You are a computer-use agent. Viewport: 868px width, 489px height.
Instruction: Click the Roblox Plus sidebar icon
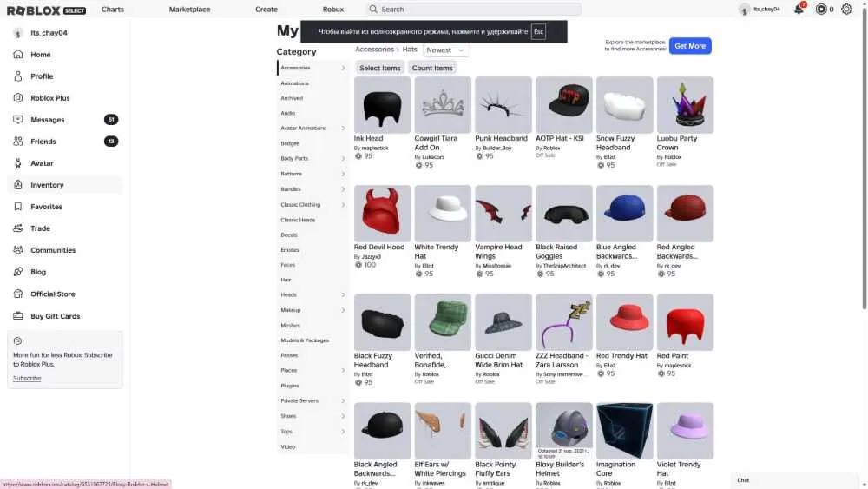click(x=18, y=97)
